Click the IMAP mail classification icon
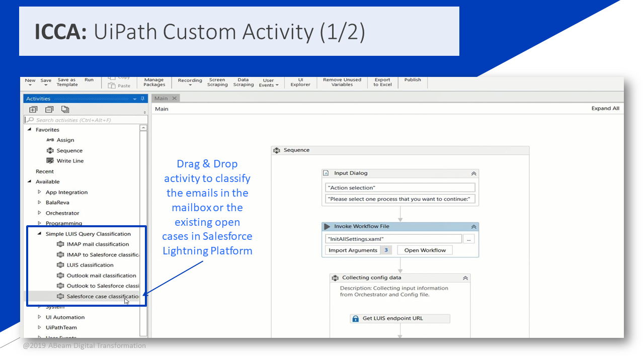The image size is (644, 362). 60,244
